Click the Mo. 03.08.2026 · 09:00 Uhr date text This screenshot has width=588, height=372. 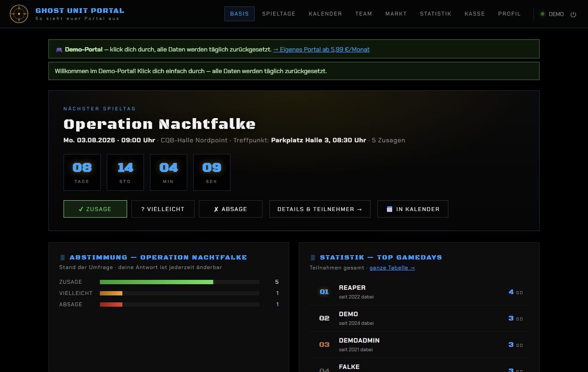tap(109, 140)
